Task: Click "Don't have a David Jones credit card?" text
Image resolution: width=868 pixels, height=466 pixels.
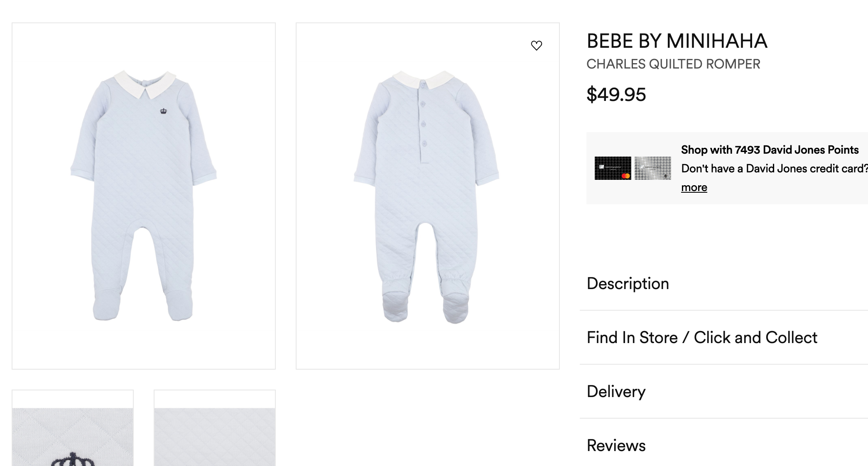Action: (774, 169)
